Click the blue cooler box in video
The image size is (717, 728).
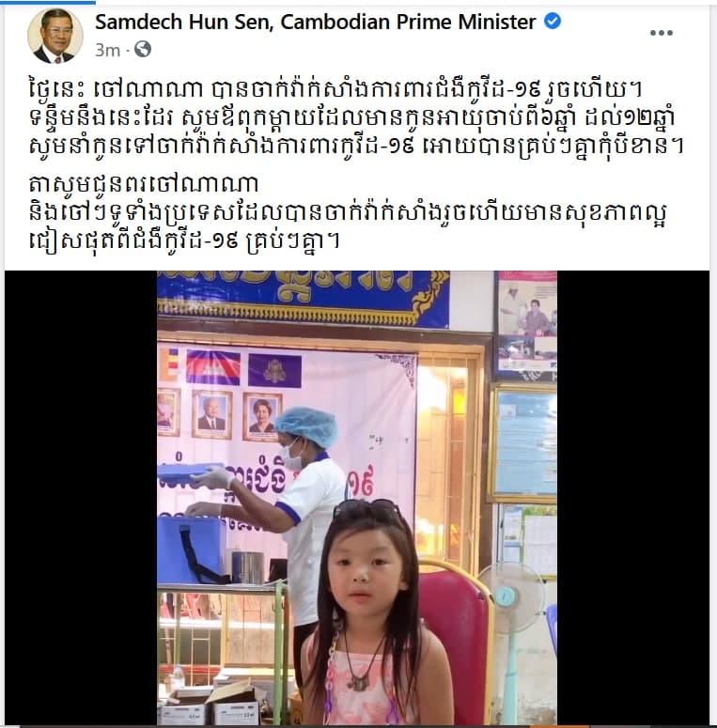pyautogui.click(x=192, y=550)
